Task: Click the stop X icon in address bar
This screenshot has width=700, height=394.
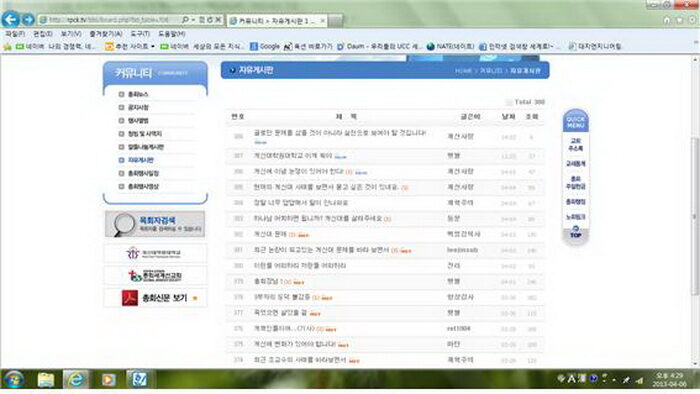Action: click(218, 20)
